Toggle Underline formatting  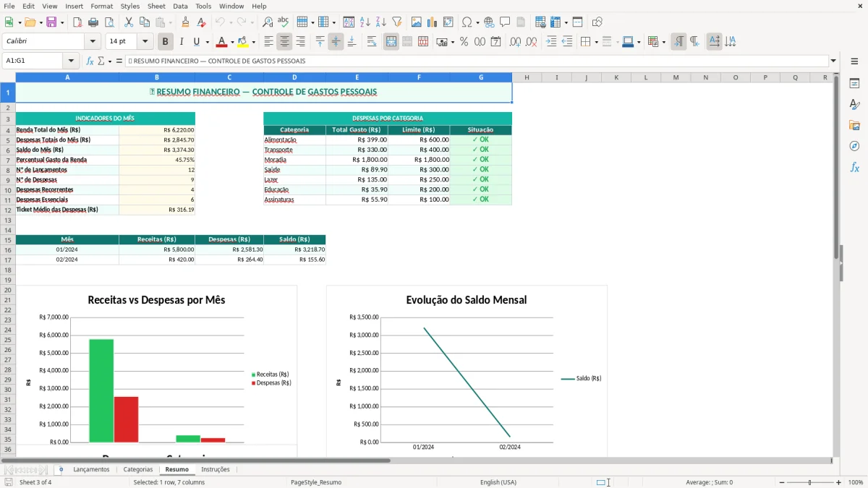(196, 42)
